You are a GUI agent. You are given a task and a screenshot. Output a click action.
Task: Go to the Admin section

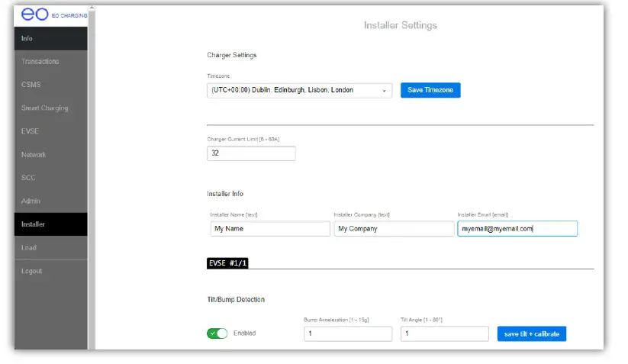point(31,201)
